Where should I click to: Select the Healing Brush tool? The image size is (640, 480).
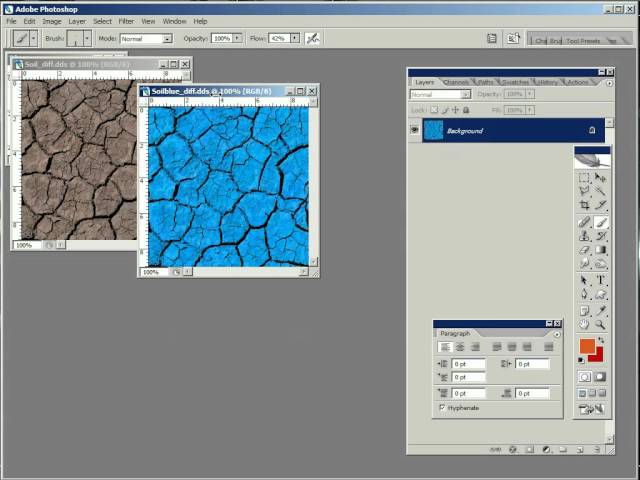pos(584,222)
